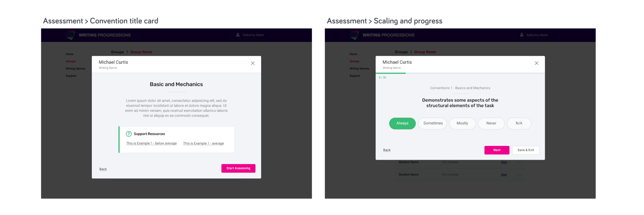The width and height of the screenshot is (644, 215).
Task: Click the Save & Exit button
Action: pos(526,150)
